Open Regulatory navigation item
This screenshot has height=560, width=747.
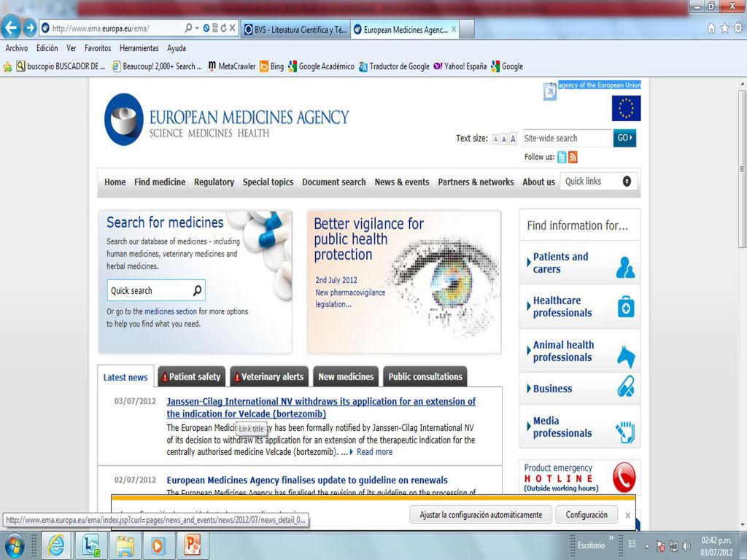[214, 182]
